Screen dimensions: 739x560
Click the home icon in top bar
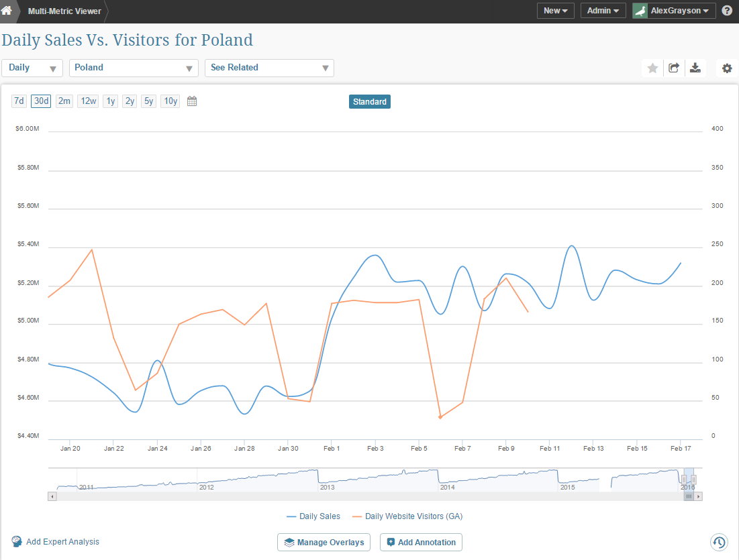point(7,11)
